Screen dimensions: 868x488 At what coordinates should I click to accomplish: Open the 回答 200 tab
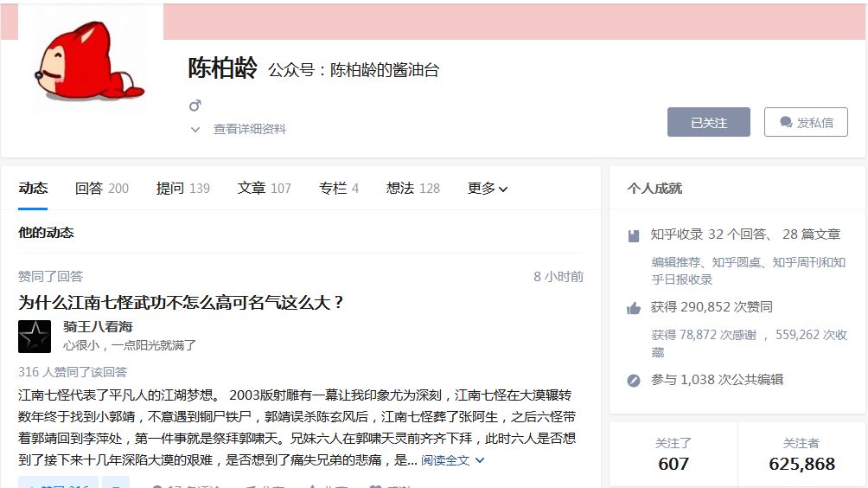(102, 189)
